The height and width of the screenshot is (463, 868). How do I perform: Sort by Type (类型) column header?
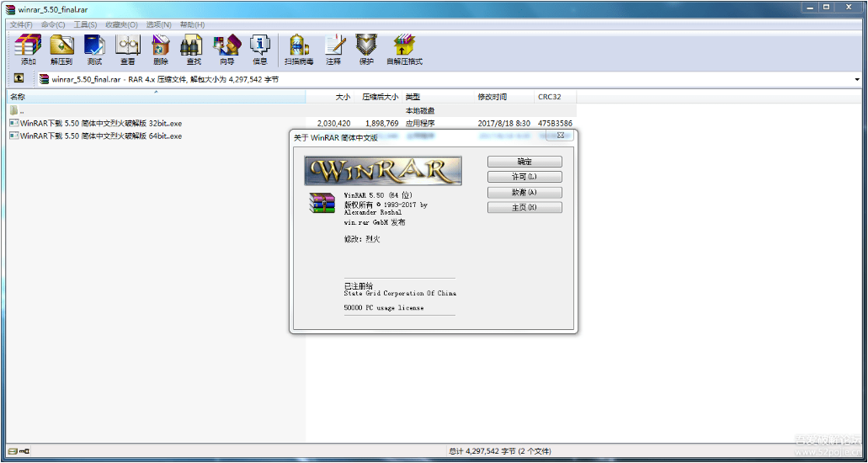pyautogui.click(x=439, y=97)
